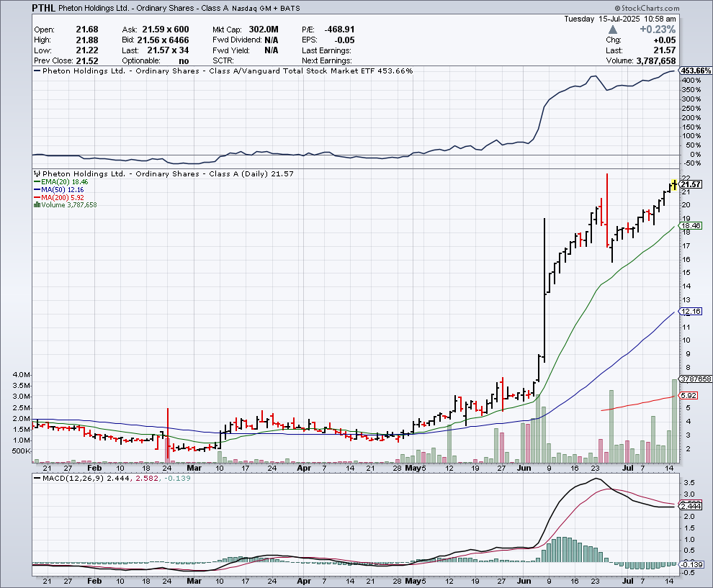Click the +0.23% percent change text

658,30
